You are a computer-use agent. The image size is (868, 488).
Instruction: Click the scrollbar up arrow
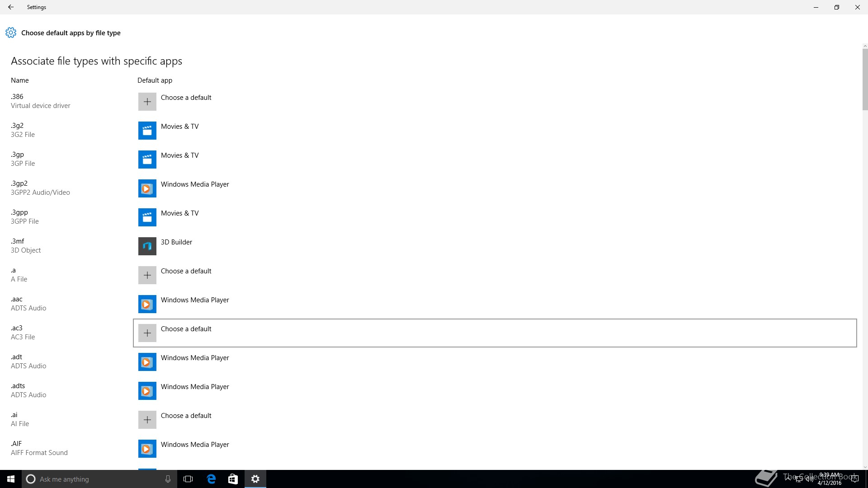coord(865,46)
